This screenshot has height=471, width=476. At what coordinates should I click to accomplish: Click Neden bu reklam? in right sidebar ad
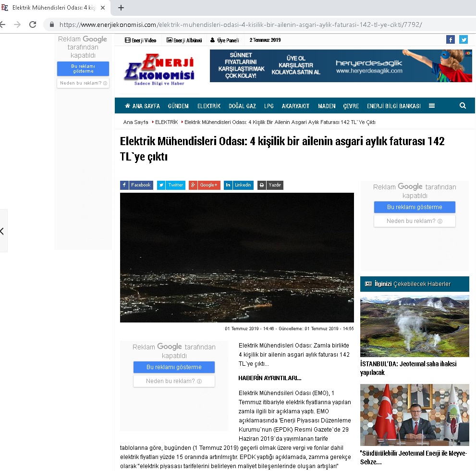[415, 221]
